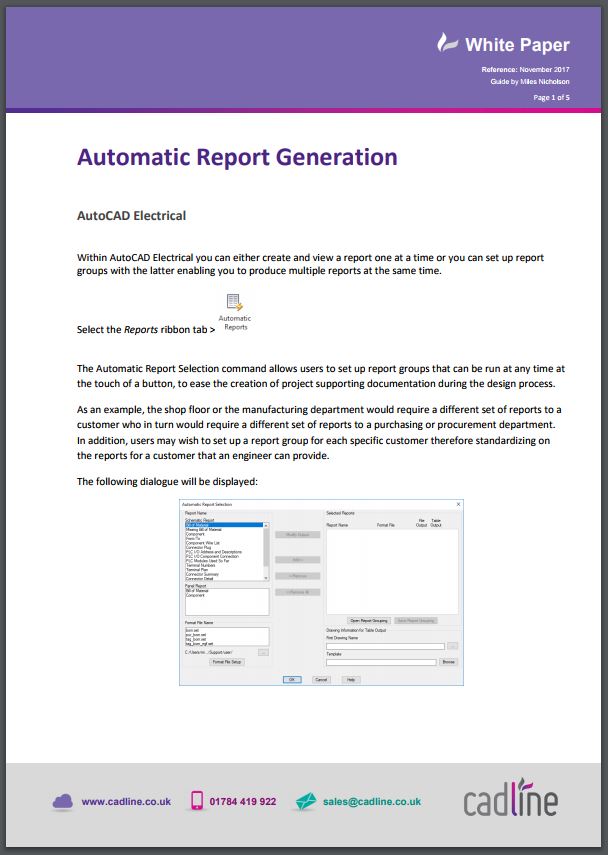Click the Schematic Report list scroll-down arrow

click(x=266, y=578)
